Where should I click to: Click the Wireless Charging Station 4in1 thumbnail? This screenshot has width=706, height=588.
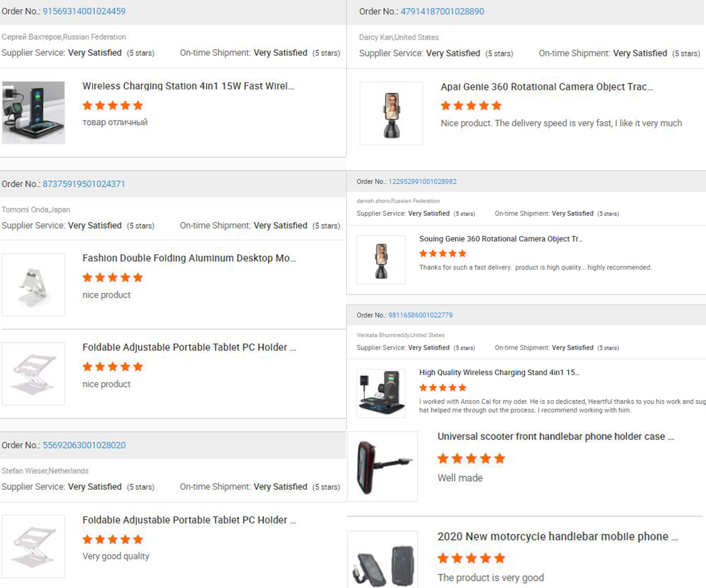tap(33, 113)
